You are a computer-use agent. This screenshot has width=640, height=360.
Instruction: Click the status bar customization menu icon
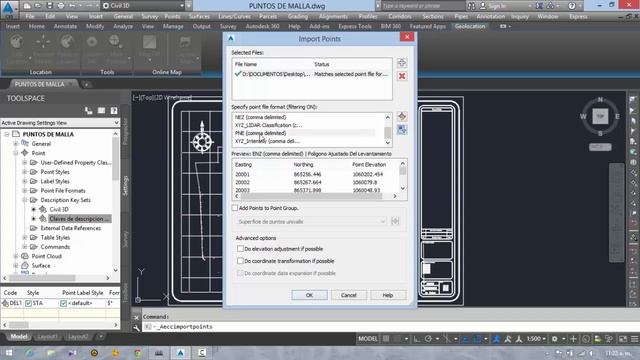(x=634, y=339)
